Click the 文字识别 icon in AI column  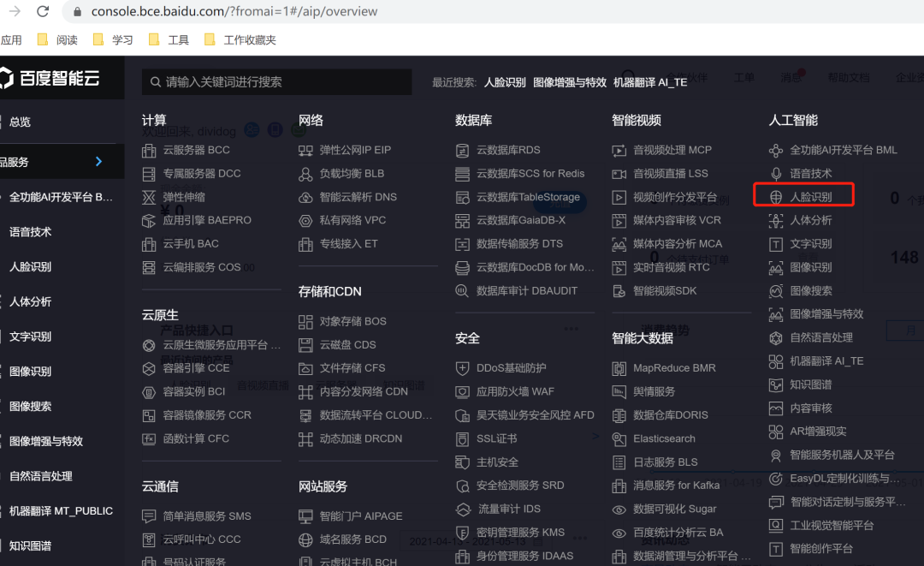point(776,244)
